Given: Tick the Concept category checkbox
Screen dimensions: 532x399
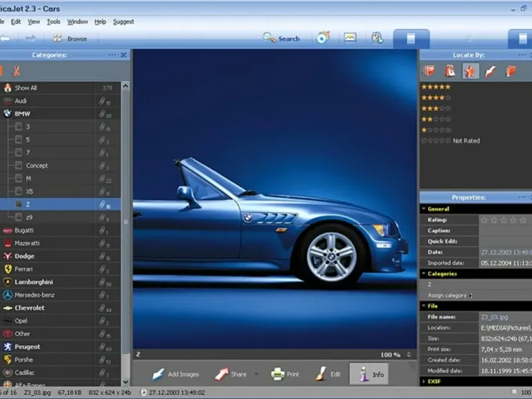Looking at the screenshot, I should click(19, 166).
